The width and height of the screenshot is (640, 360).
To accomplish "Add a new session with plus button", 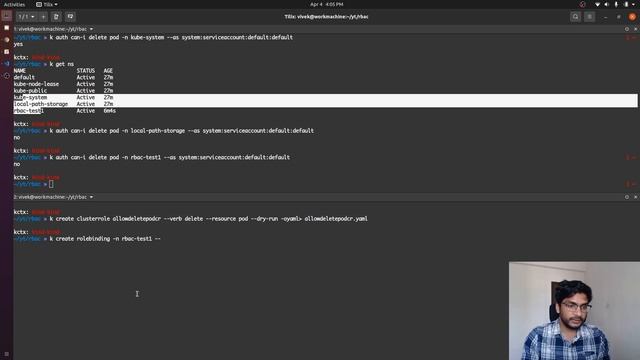I will click(43, 17).
